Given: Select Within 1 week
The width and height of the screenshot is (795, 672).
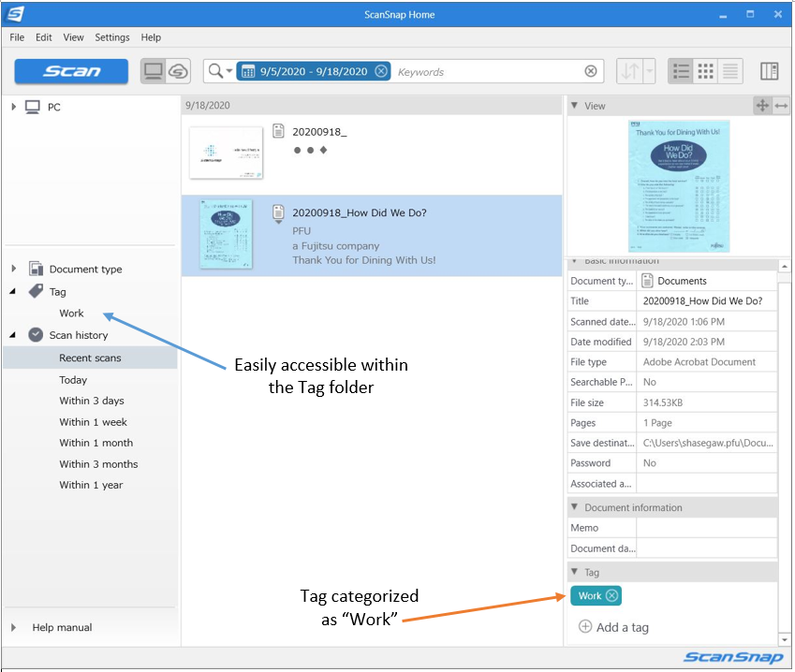Looking at the screenshot, I should tap(93, 422).
